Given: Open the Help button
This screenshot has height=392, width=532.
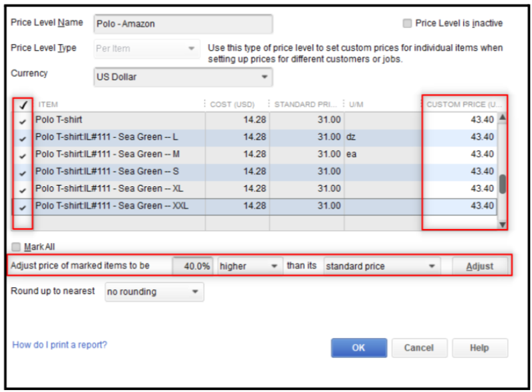Looking at the screenshot, I should [480, 347].
